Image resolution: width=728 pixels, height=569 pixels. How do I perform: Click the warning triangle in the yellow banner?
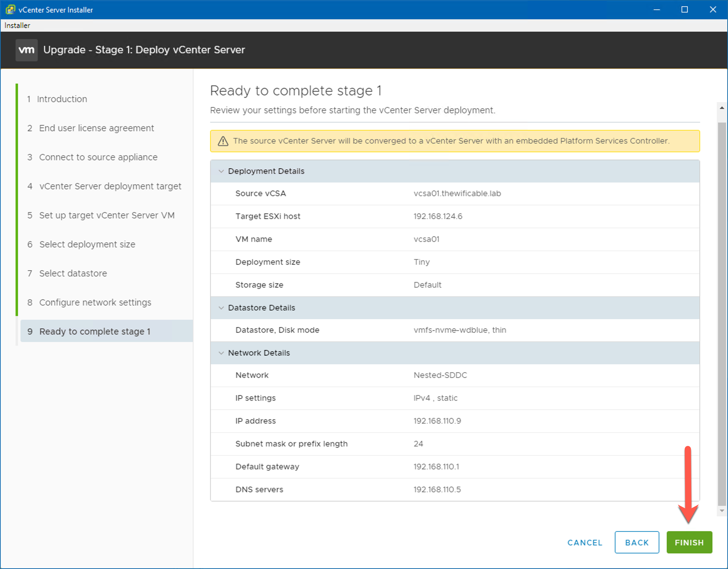[223, 141]
